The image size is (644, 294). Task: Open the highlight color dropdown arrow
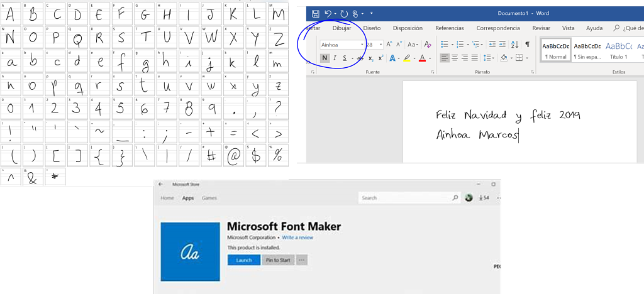pos(414,58)
